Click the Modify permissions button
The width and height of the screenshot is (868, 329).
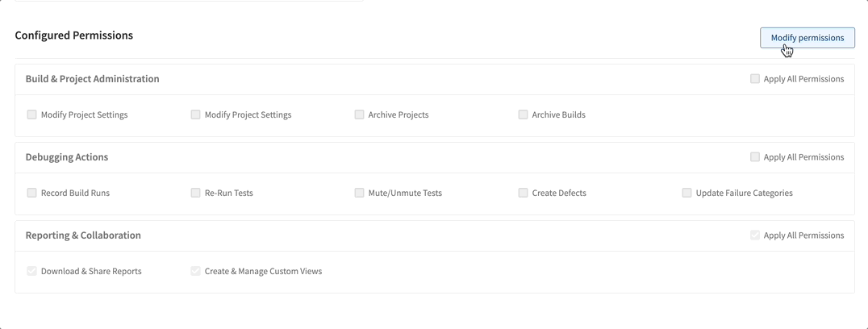[807, 38]
